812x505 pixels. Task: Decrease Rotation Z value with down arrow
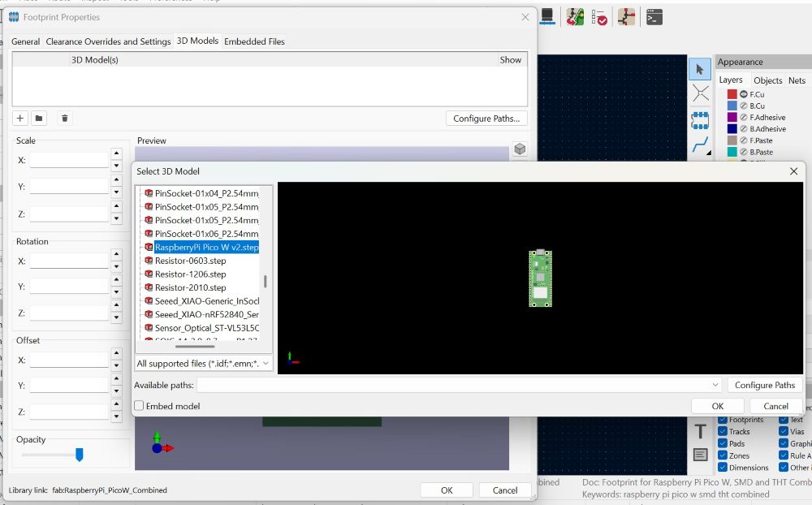tap(116, 317)
